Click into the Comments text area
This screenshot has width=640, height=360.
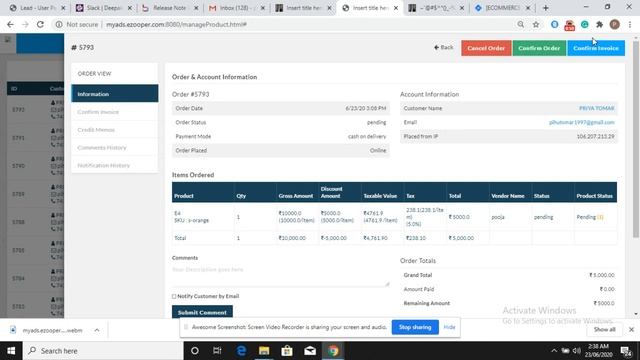(280, 275)
